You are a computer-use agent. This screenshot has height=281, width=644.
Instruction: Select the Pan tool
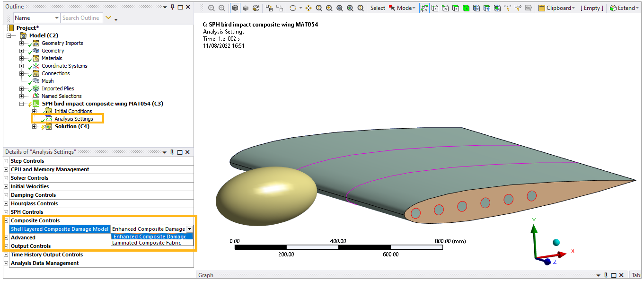[309, 8]
